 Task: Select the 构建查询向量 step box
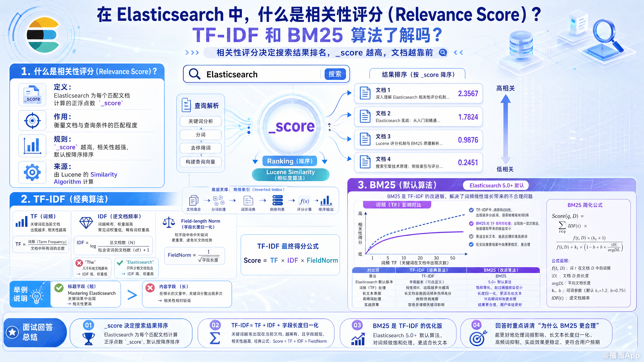[x=201, y=162]
